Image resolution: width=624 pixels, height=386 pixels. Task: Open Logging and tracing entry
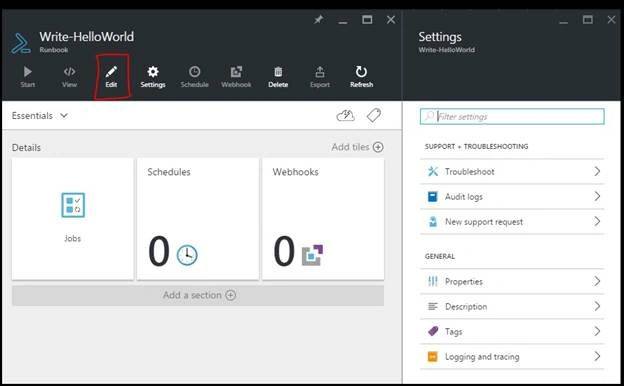coord(512,357)
